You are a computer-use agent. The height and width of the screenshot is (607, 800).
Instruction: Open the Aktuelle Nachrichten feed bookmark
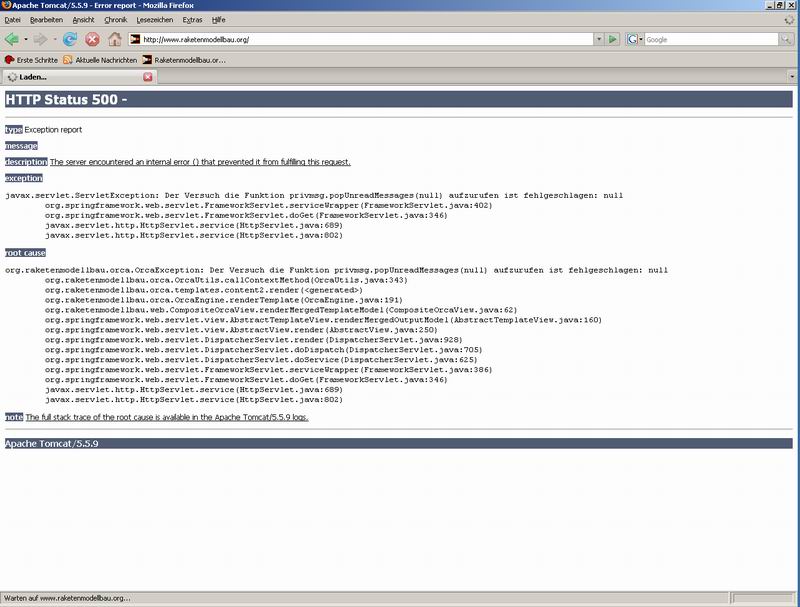tap(100, 60)
